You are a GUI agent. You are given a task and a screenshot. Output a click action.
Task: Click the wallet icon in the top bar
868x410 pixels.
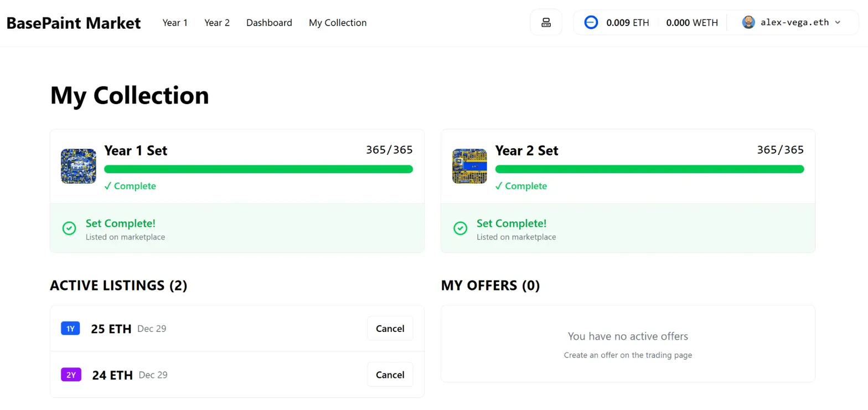[546, 23]
